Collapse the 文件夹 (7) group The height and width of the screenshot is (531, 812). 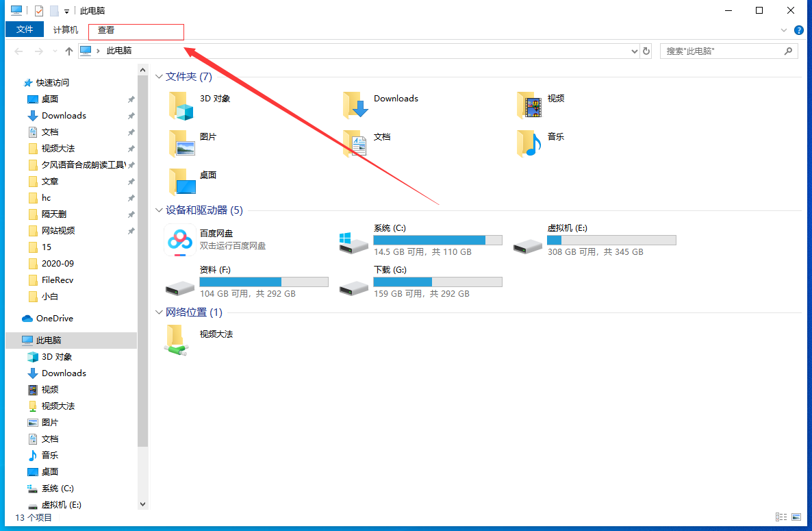[160, 77]
